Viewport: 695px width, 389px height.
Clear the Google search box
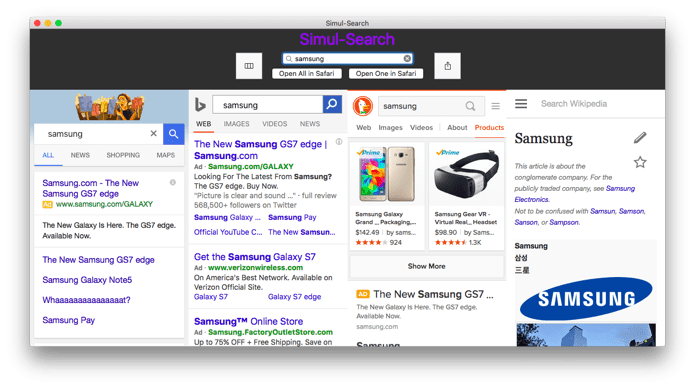(x=153, y=133)
